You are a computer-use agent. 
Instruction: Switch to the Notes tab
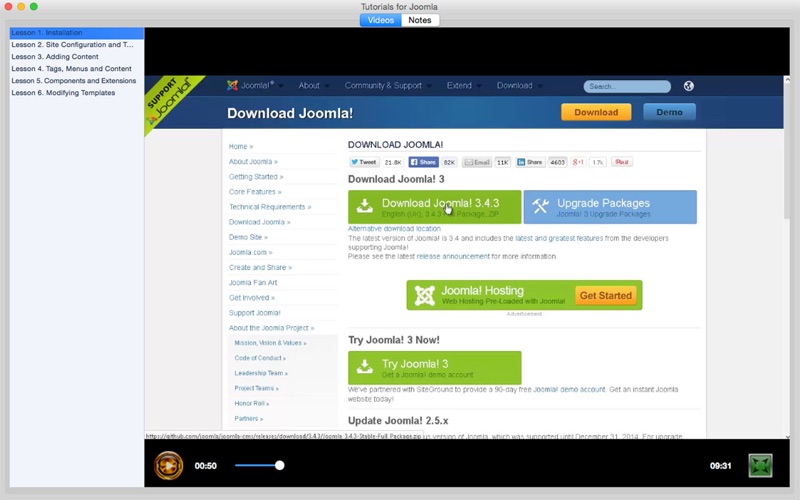tap(420, 20)
